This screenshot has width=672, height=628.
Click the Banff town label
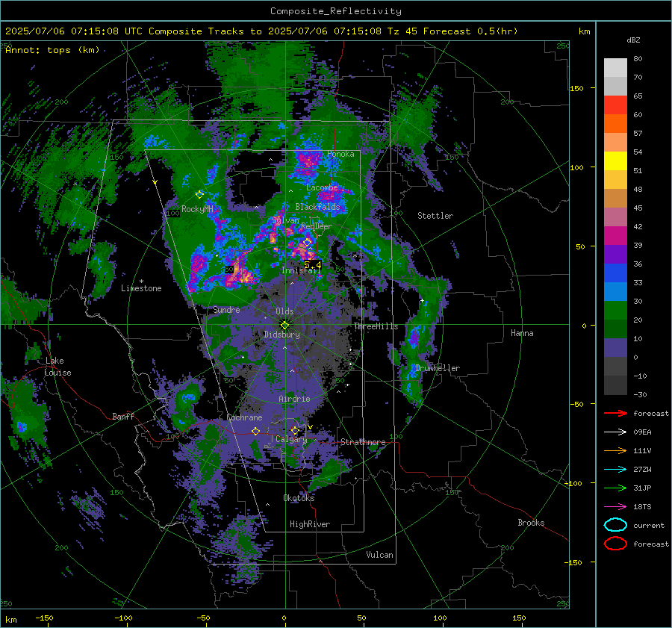(x=123, y=417)
